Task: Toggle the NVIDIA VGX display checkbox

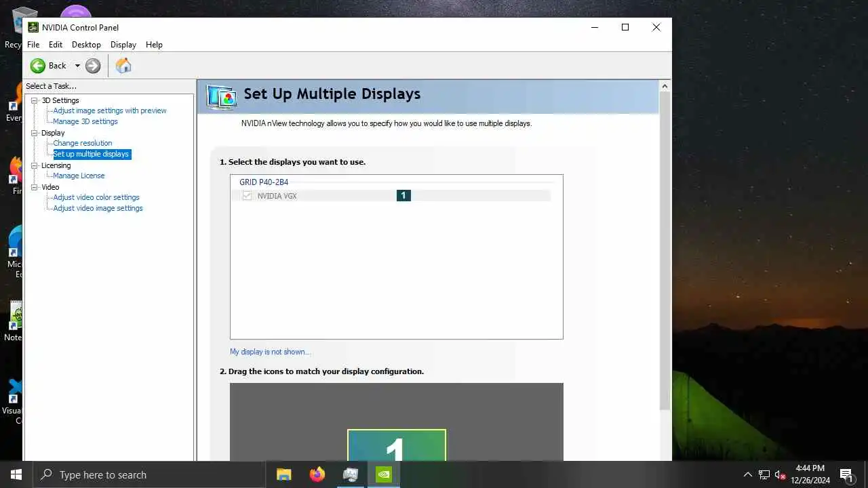Action: (247, 196)
